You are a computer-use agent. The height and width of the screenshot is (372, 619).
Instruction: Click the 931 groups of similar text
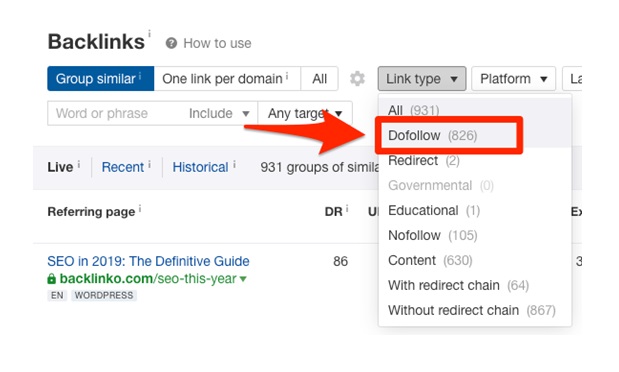click(x=319, y=167)
